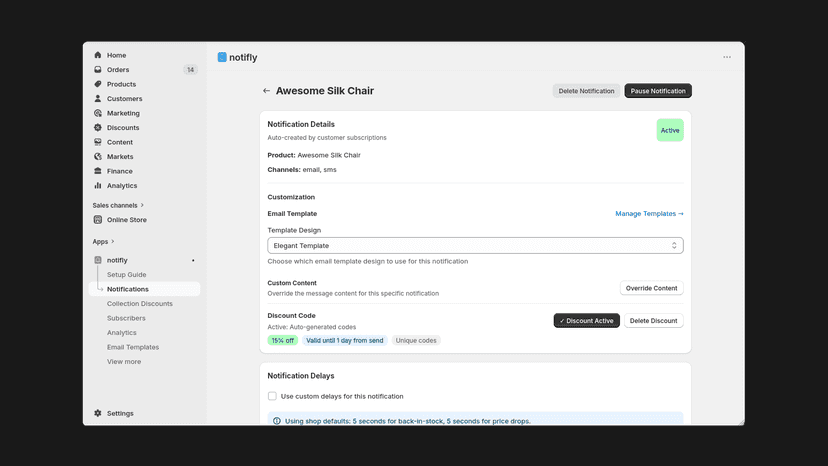Viewport: 828px width, 466px height.
Task: Click the Active status badge
Action: point(670,131)
